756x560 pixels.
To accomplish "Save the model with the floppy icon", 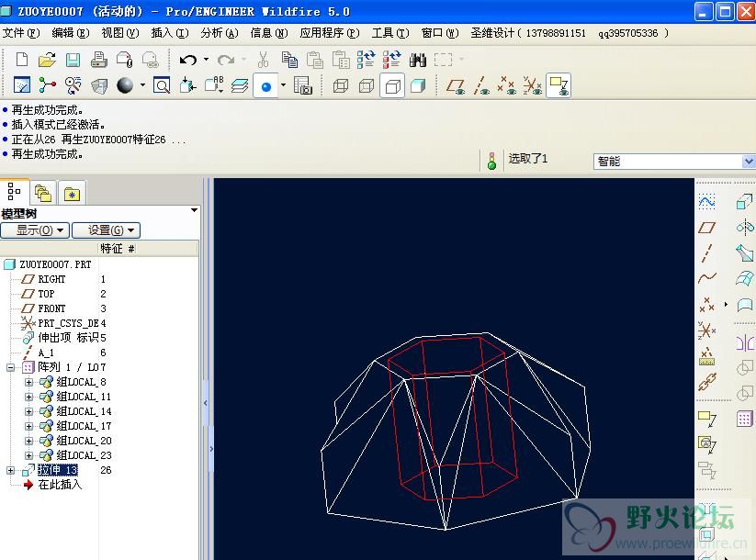I will point(73,60).
